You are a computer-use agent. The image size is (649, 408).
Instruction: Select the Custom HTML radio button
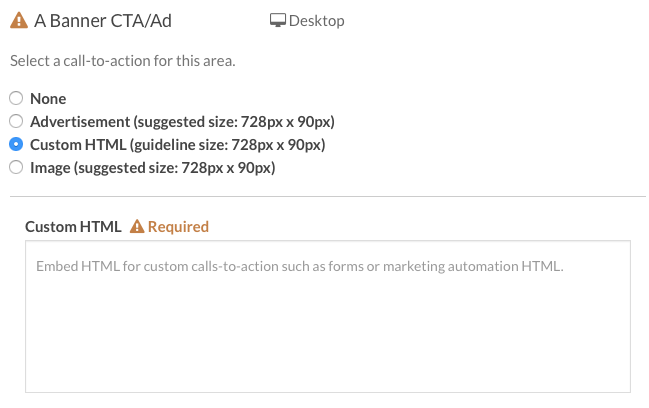(x=16, y=144)
